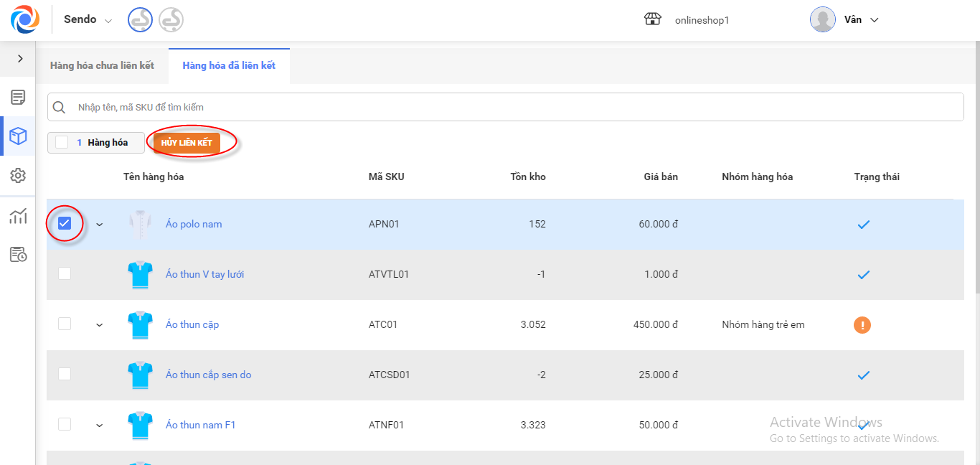The image size is (980, 465).
Task: Tick the Áo thun cặp checkbox
Action: click(x=65, y=324)
